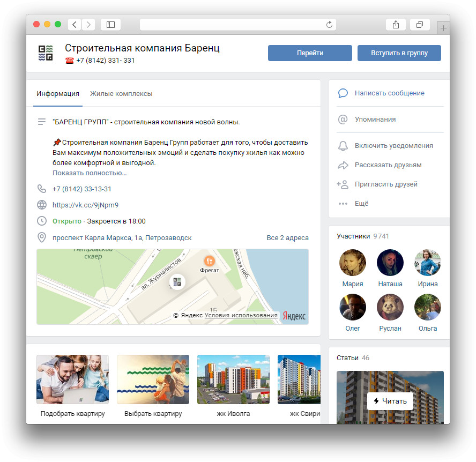Click the globe website icon
Screen dimensions: 476x462
(x=42, y=205)
